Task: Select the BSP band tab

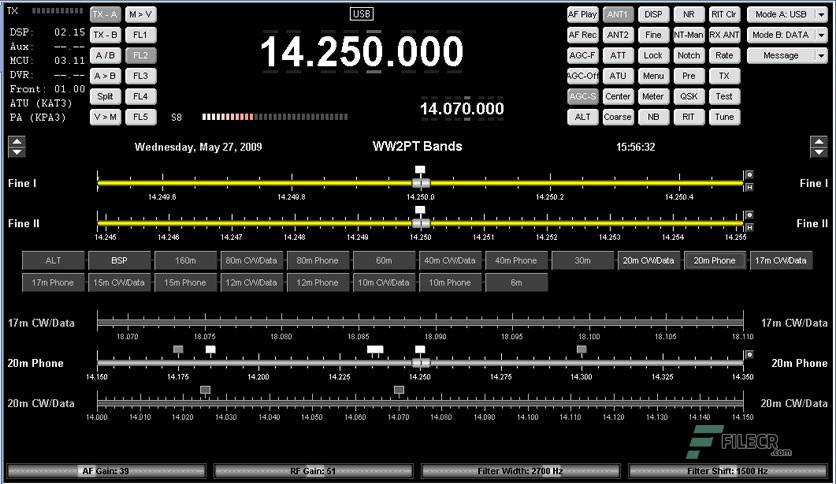Action: pyautogui.click(x=119, y=261)
